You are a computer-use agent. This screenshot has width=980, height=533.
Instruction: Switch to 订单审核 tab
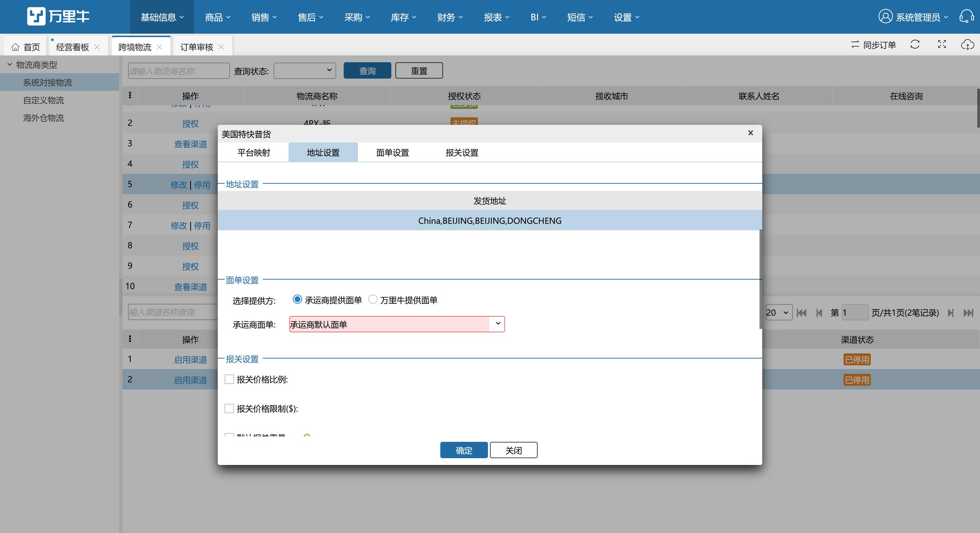click(196, 47)
